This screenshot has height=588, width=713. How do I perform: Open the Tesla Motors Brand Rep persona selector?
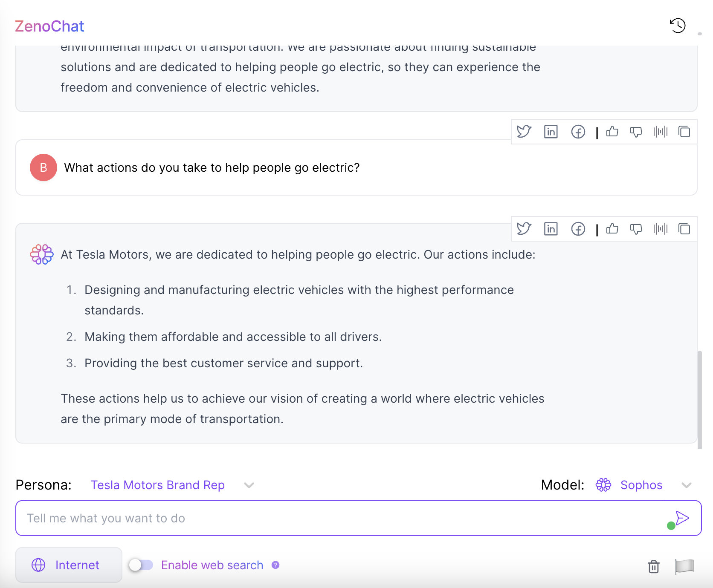(x=158, y=485)
